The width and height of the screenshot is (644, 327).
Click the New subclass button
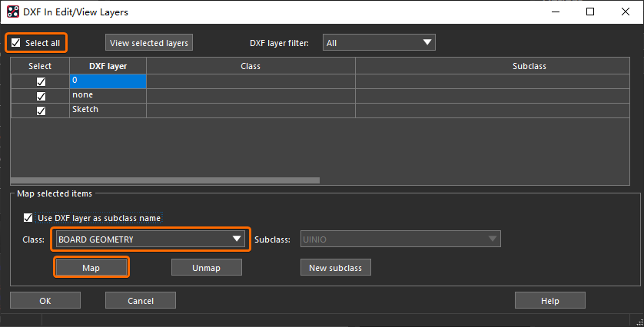tap(336, 267)
